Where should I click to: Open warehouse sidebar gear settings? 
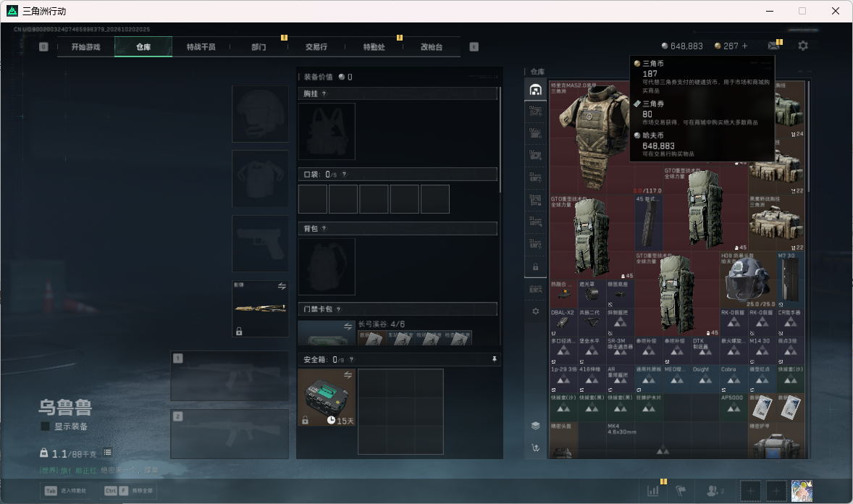535,311
